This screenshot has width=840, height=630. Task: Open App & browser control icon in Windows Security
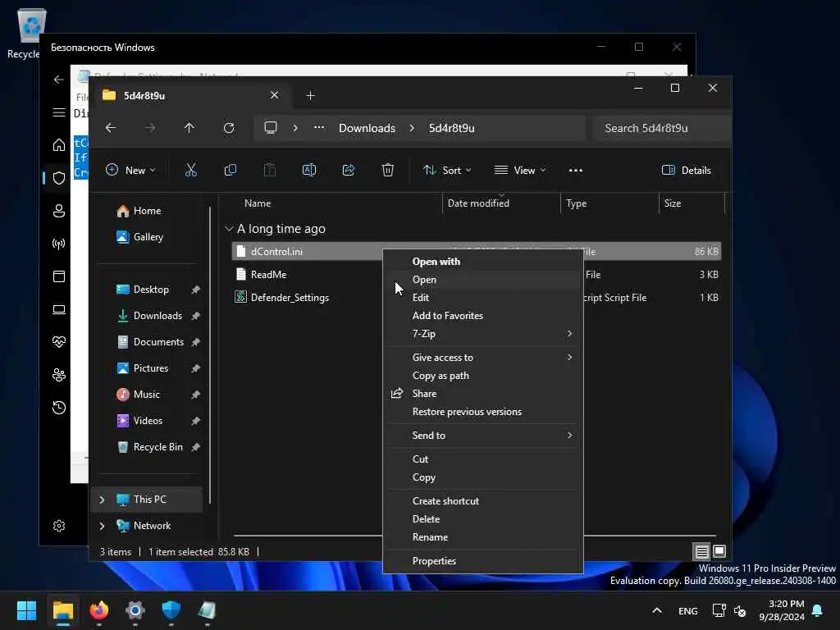(x=59, y=276)
